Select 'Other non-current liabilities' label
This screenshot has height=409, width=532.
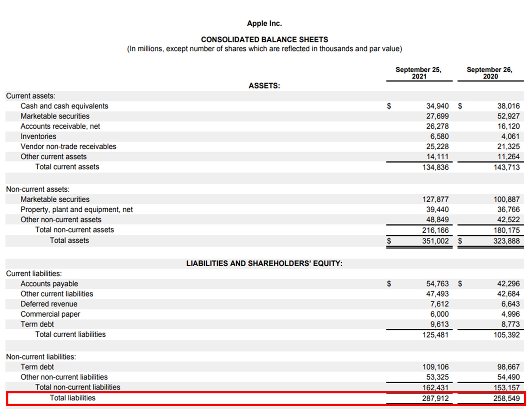(64, 377)
